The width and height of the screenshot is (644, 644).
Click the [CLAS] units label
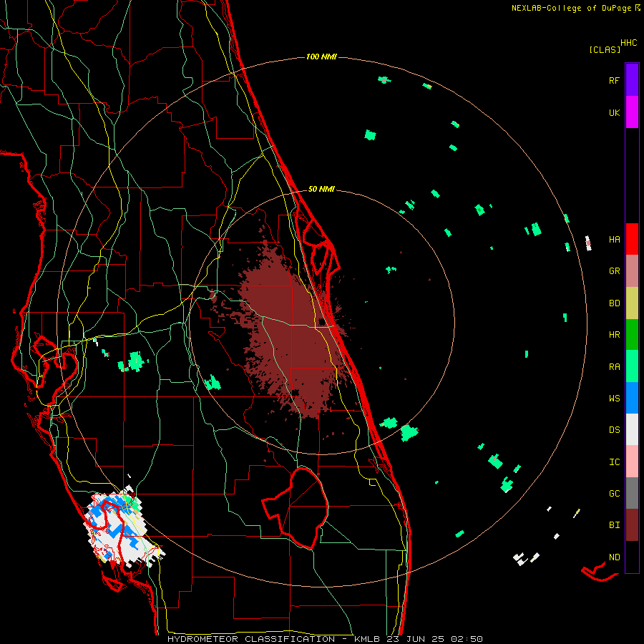[605, 50]
